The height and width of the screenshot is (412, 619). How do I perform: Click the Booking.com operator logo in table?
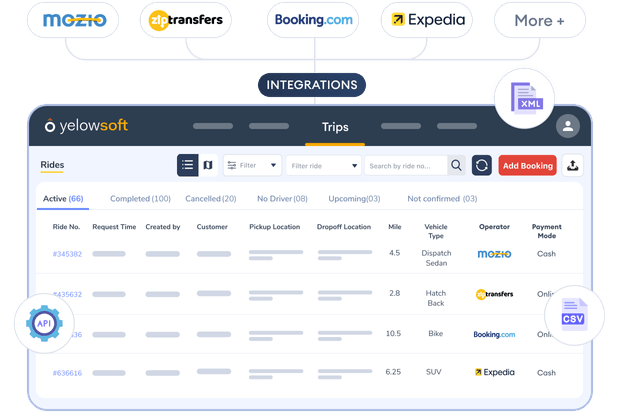point(494,335)
